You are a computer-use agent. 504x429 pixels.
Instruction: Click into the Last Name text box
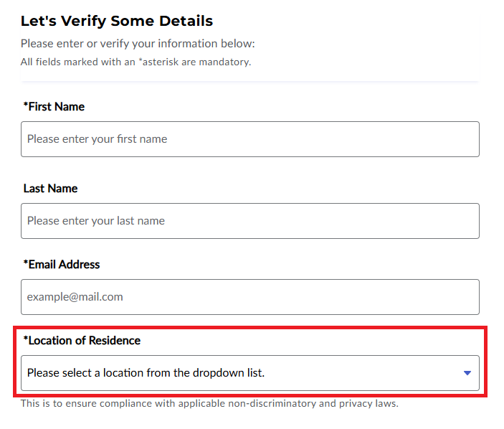click(249, 221)
